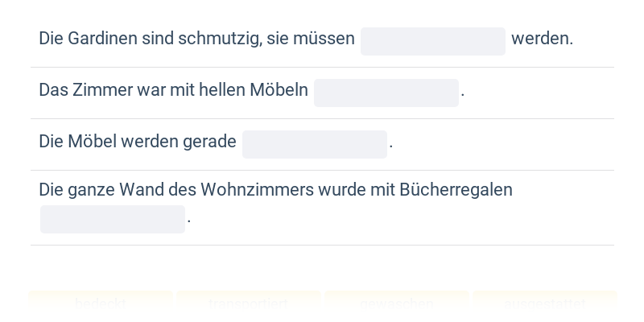Pick the 'bedeckt' word tile
This screenshot has width=644, height=322.
pos(101,303)
